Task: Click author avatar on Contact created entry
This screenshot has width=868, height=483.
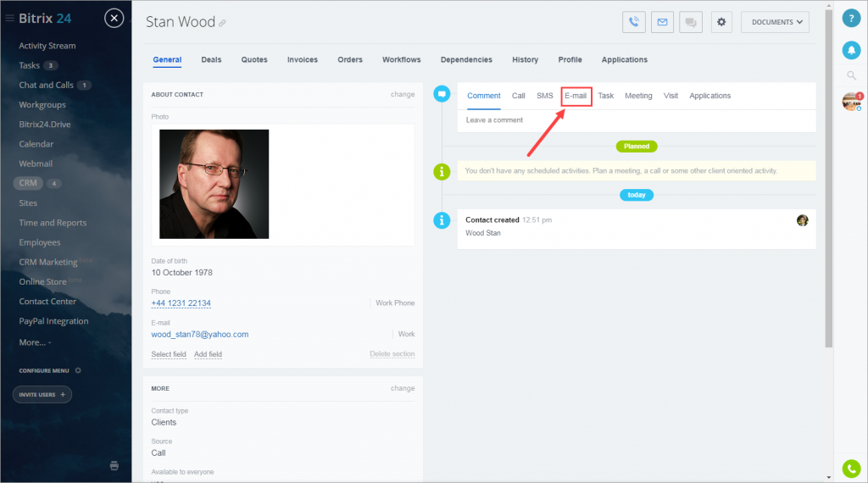Action: coord(802,220)
